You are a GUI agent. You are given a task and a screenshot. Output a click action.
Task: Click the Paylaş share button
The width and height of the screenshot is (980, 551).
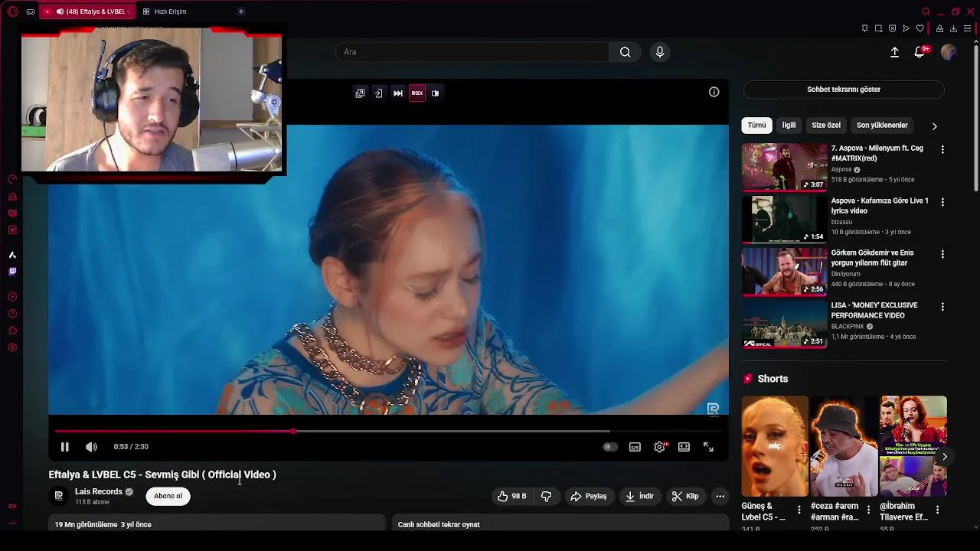pyautogui.click(x=588, y=497)
